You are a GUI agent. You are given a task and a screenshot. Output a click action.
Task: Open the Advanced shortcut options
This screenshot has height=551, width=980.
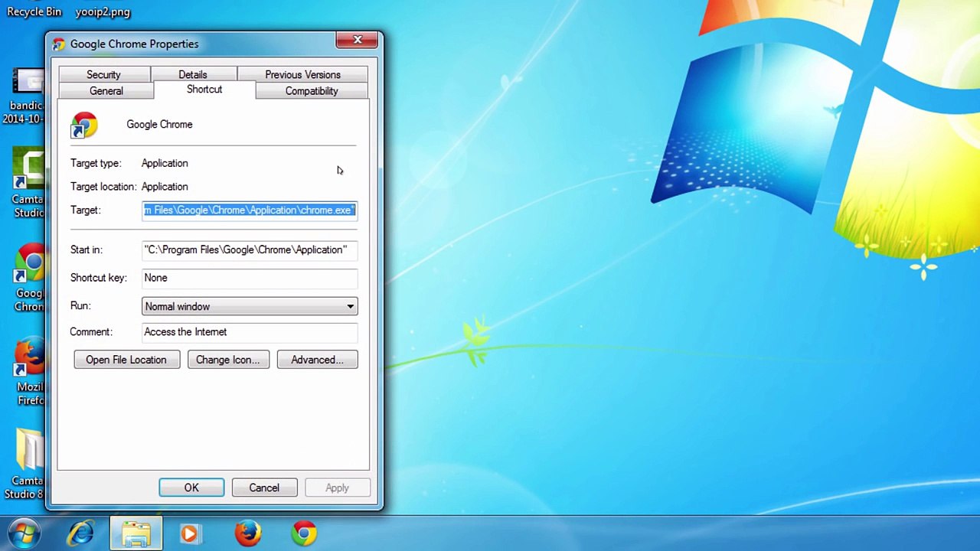(x=317, y=360)
